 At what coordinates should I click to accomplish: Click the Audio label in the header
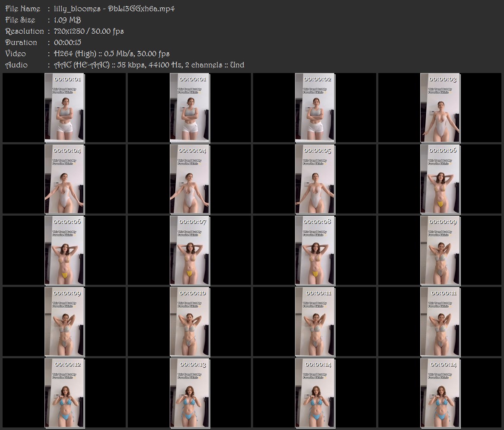point(16,65)
